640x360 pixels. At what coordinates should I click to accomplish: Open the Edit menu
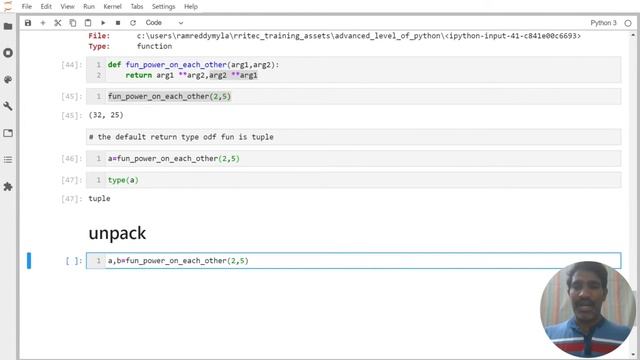pos(46,7)
